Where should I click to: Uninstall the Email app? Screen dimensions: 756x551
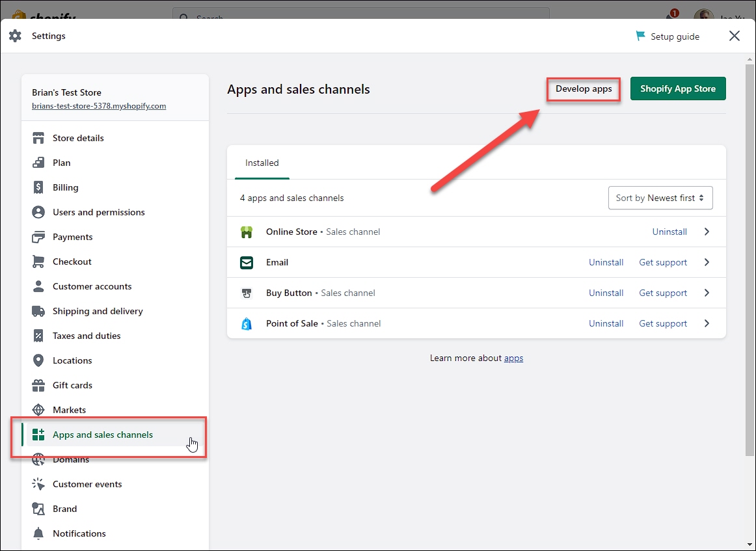[606, 262]
